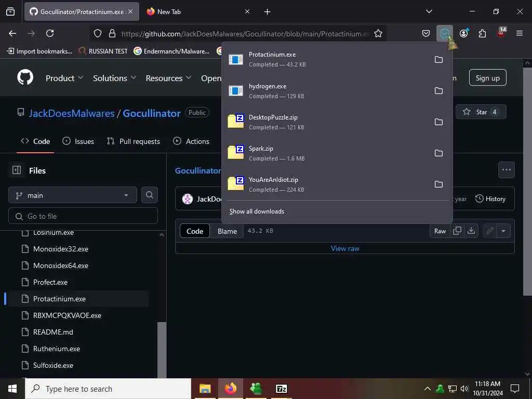Open a new tab with plus button
Screen dimensions: 532x399
pos(268,12)
